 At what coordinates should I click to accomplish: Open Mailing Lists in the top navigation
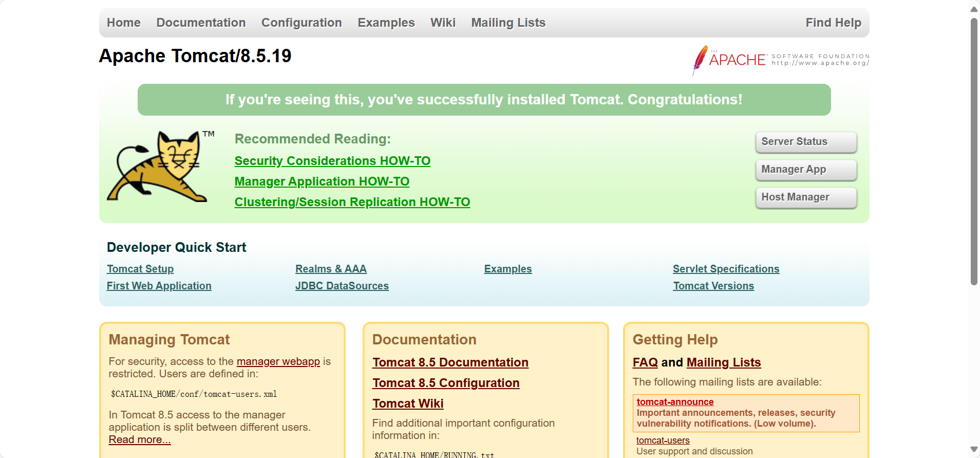(x=508, y=23)
